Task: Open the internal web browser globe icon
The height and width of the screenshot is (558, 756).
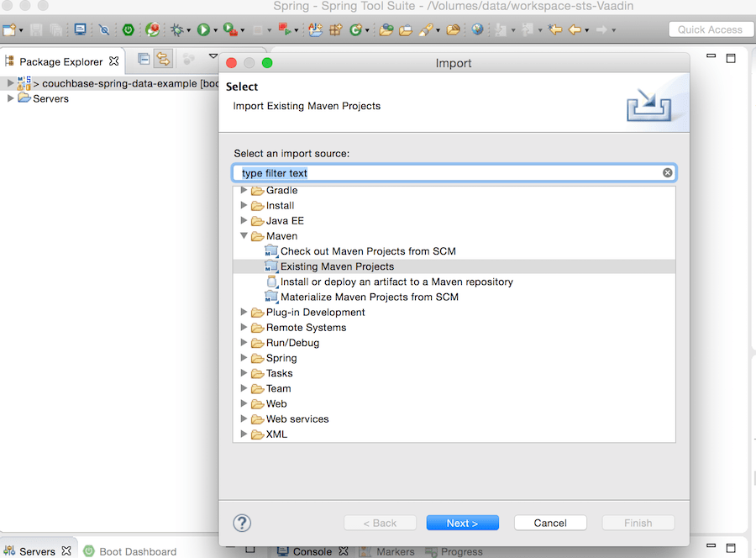Action: (x=475, y=29)
